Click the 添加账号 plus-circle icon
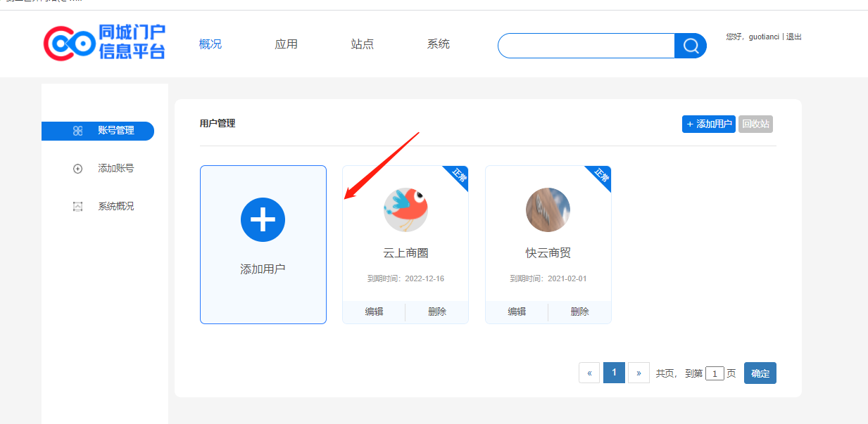The width and height of the screenshot is (868, 424). point(78,169)
